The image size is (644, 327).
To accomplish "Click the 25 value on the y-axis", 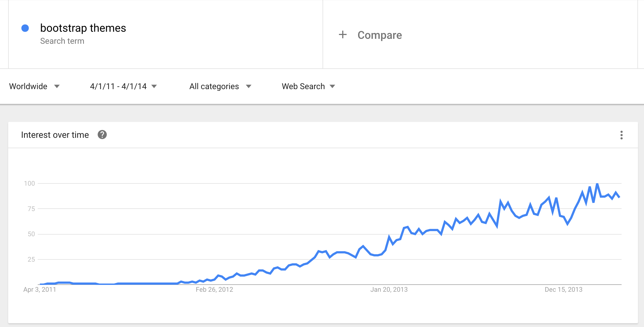I will [x=31, y=259].
